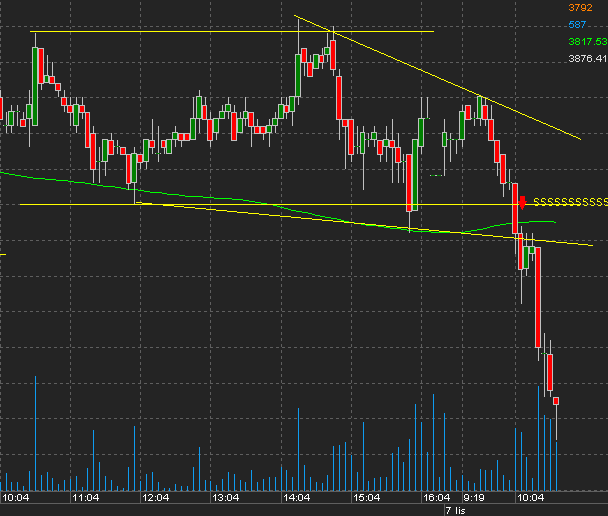608x516 pixels.
Task: Click the yellow SSSSSSSSSS support line label
Action: coord(570,202)
